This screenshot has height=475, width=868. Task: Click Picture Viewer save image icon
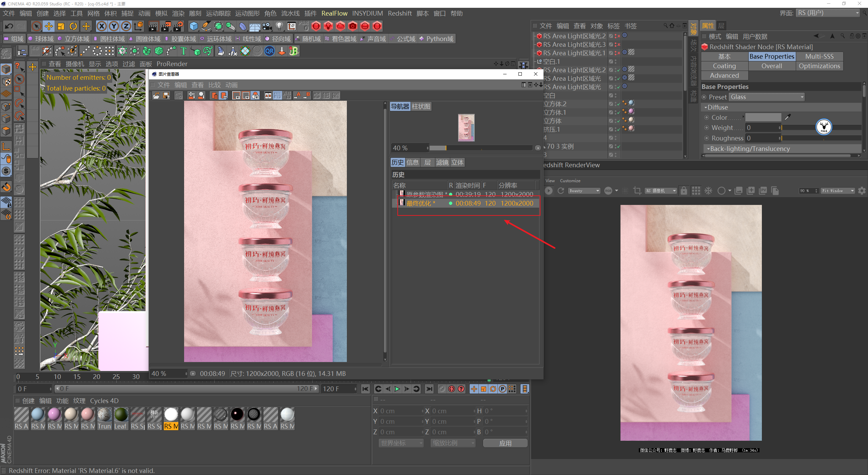[166, 95]
